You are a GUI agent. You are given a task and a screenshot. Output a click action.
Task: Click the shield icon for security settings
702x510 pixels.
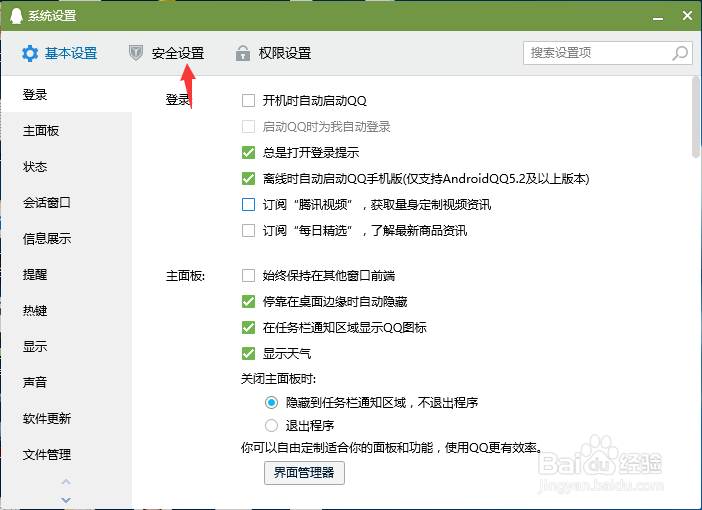(x=136, y=53)
